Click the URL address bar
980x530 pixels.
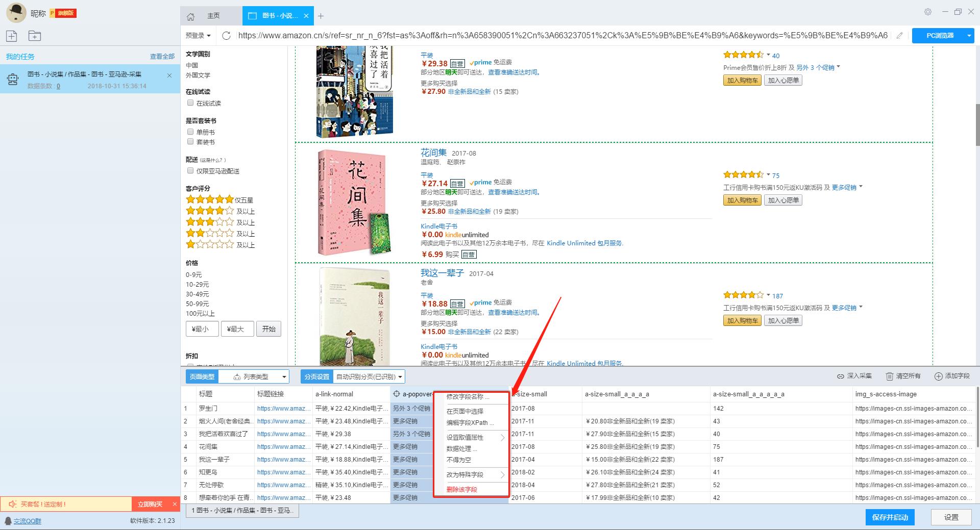pyautogui.click(x=563, y=35)
